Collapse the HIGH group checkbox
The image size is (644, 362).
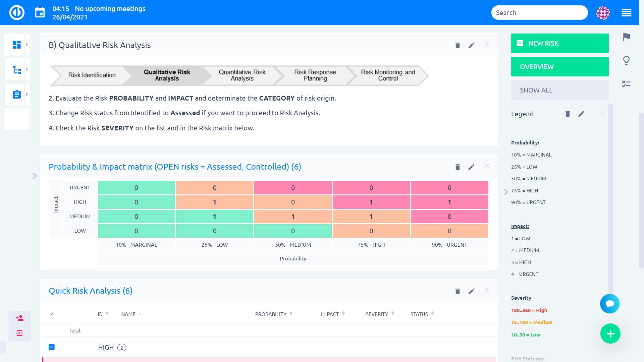(52, 347)
